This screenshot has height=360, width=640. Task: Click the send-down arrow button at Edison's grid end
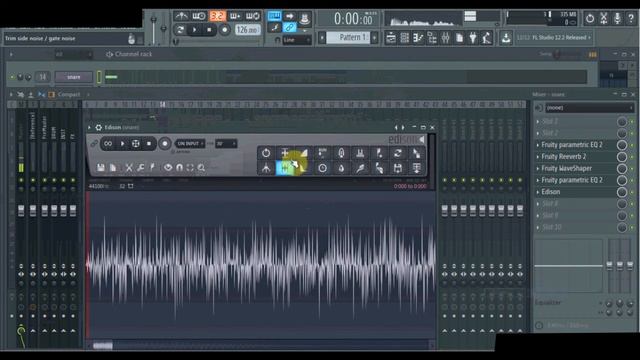pos(416,168)
